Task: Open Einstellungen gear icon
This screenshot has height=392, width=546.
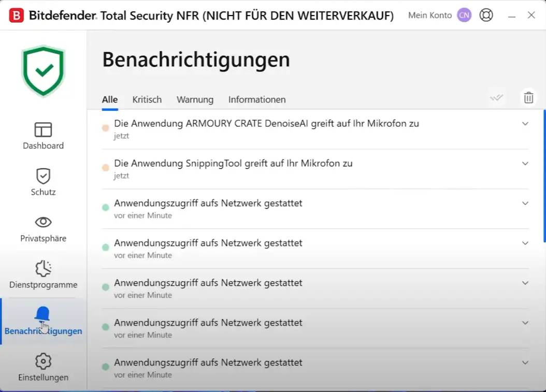Action: coord(43,361)
